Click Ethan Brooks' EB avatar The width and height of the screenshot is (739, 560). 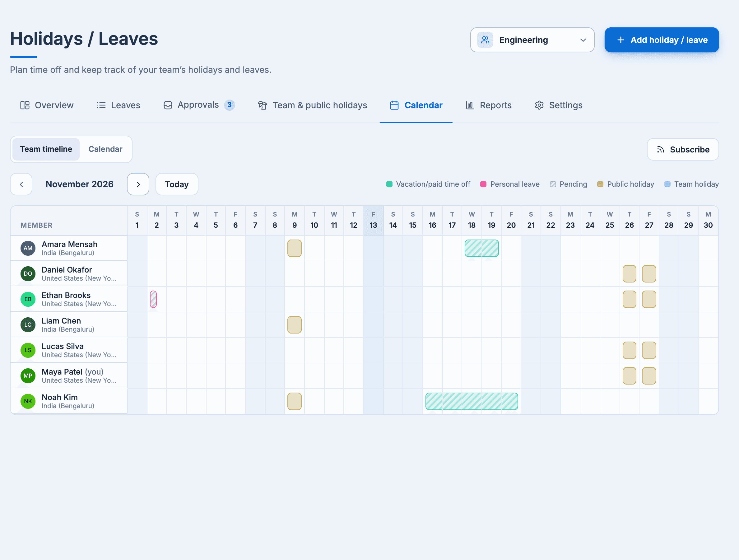[28, 299]
